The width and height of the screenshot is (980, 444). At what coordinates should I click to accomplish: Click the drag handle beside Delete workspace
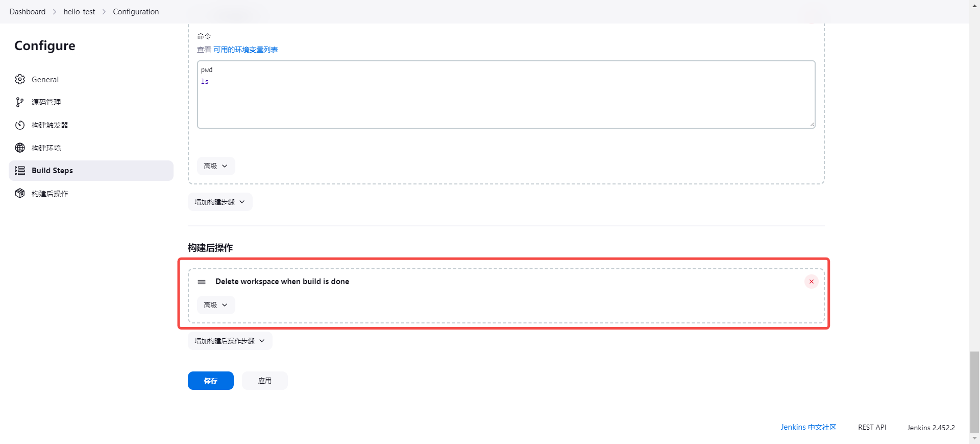pyautogui.click(x=202, y=282)
